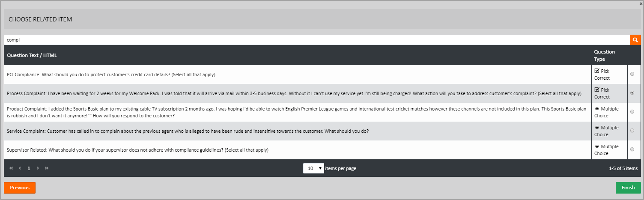The height and width of the screenshot is (200, 644).
Task: Open the items per page dropdown
Action: [x=313, y=168]
